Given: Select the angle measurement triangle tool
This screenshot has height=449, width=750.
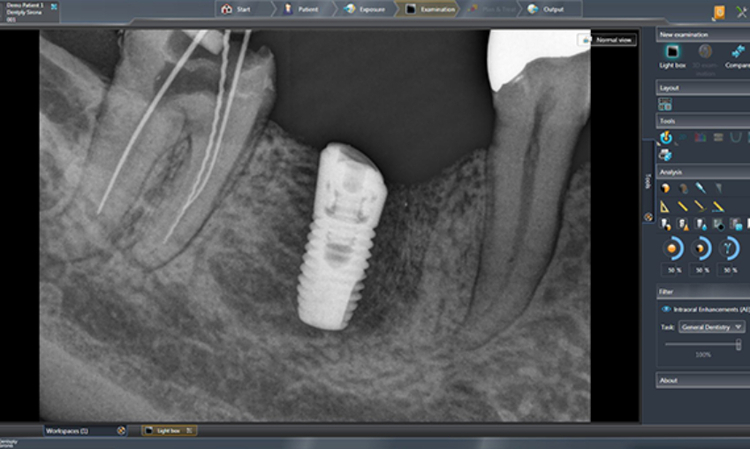Looking at the screenshot, I should [665, 205].
